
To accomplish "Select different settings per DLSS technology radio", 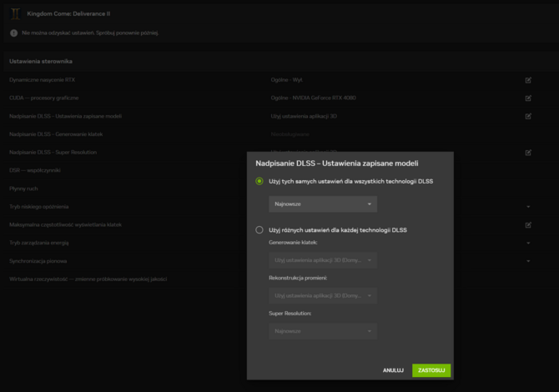I will coord(259,230).
